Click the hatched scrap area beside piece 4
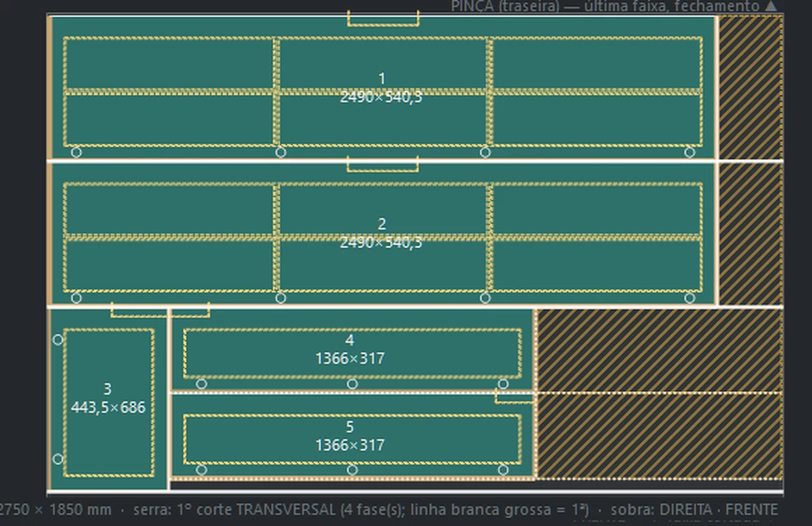This screenshot has width=812, height=526. [659, 350]
